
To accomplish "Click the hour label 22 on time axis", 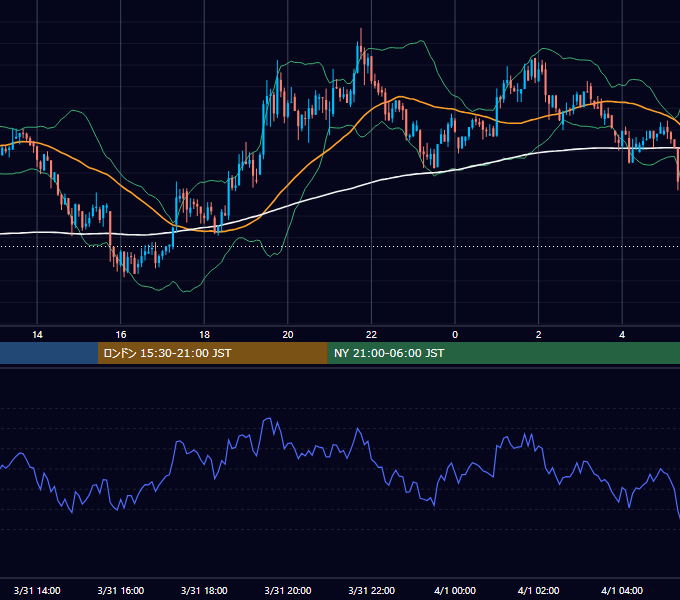I will tap(371, 335).
